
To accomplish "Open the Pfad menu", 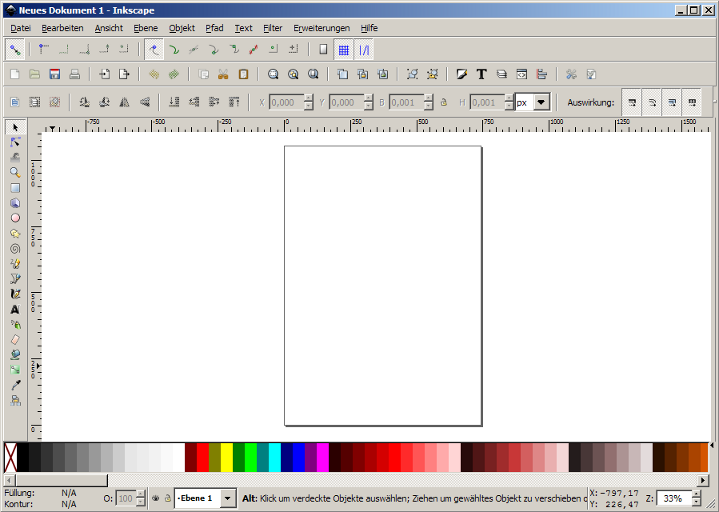I will 214,28.
